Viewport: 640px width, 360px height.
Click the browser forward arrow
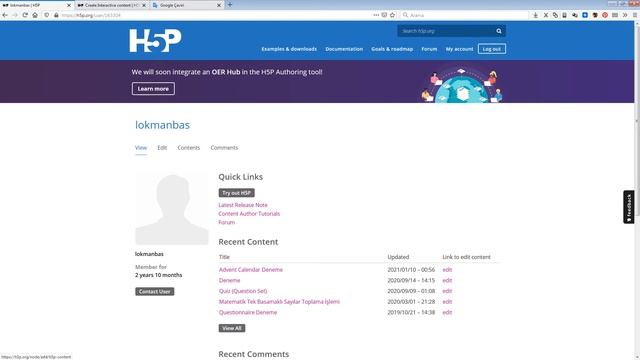15,15
